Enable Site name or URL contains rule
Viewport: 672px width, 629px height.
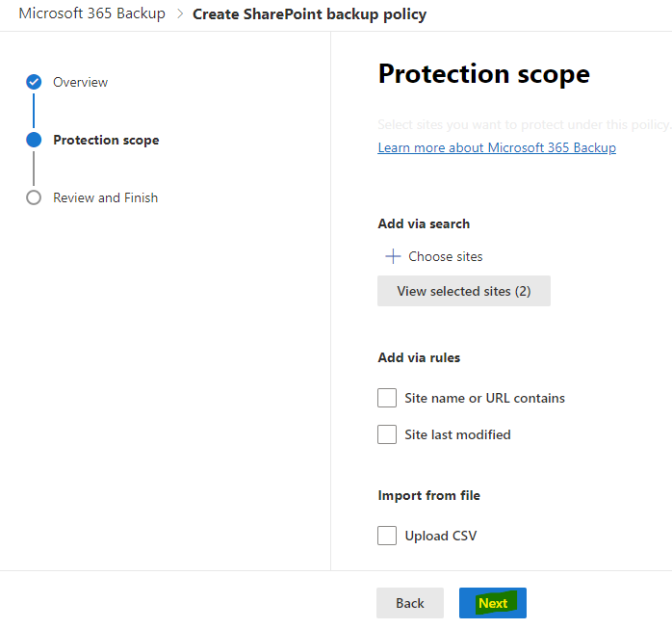387,398
